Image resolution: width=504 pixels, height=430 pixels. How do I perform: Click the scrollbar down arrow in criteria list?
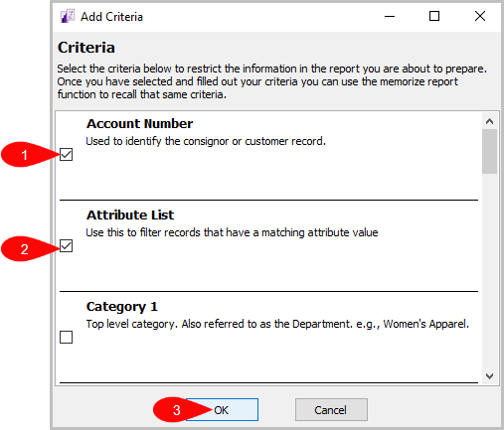489,376
